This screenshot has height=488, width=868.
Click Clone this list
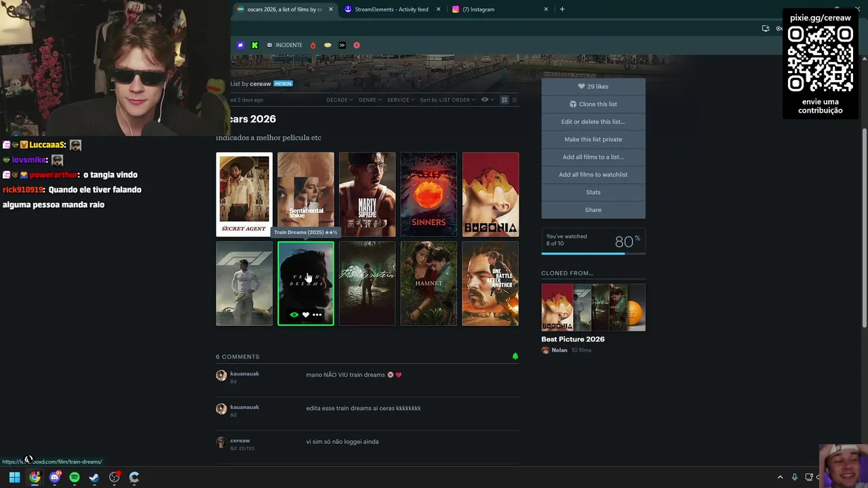[x=593, y=104]
